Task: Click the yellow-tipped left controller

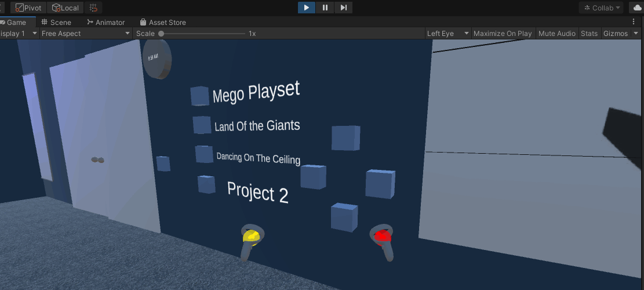Action: [x=252, y=242]
